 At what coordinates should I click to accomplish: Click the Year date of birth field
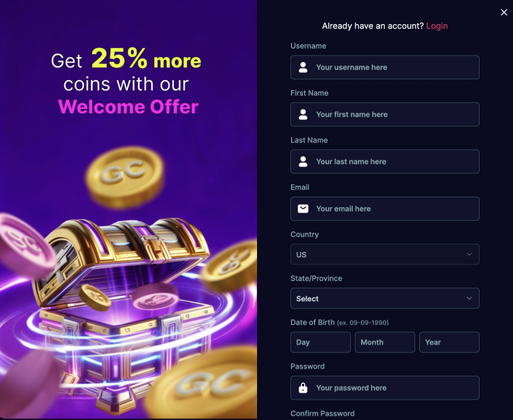[x=449, y=343]
